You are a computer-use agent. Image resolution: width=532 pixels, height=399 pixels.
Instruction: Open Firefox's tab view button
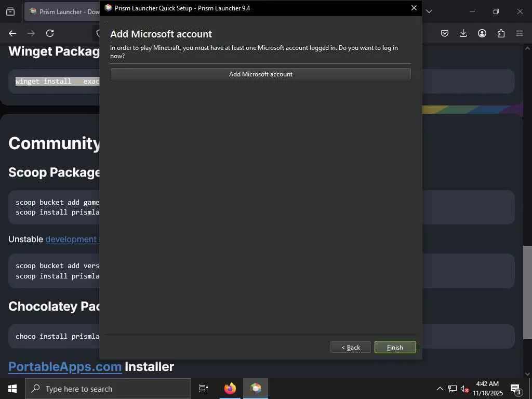(10, 11)
